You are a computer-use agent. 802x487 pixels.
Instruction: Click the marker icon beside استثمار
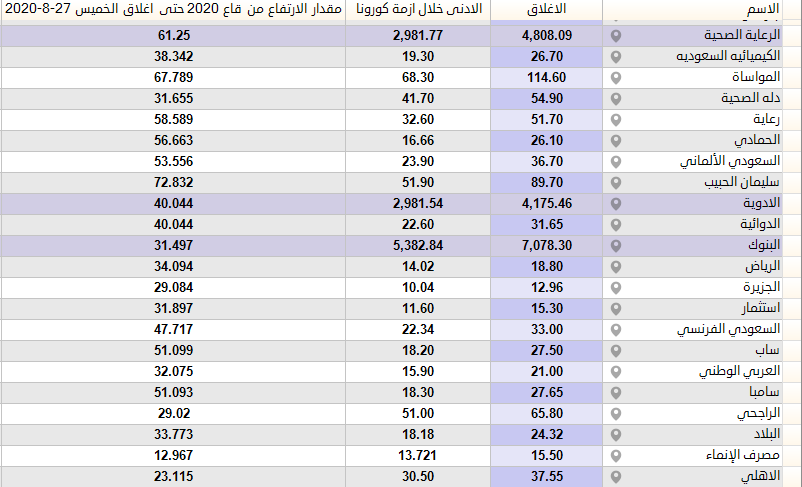(x=616, y=308)
